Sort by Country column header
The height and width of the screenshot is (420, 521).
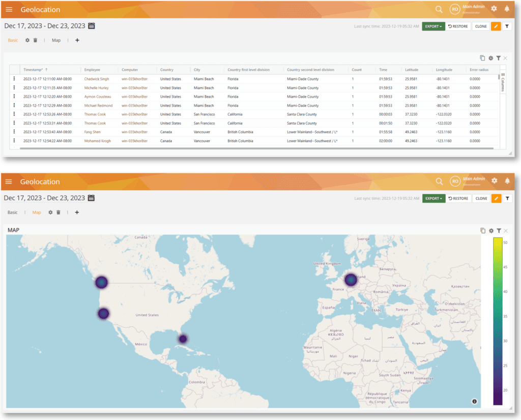(166, 70)
